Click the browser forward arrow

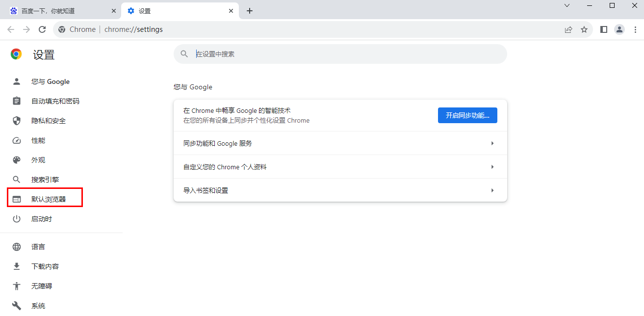point(26,29)
